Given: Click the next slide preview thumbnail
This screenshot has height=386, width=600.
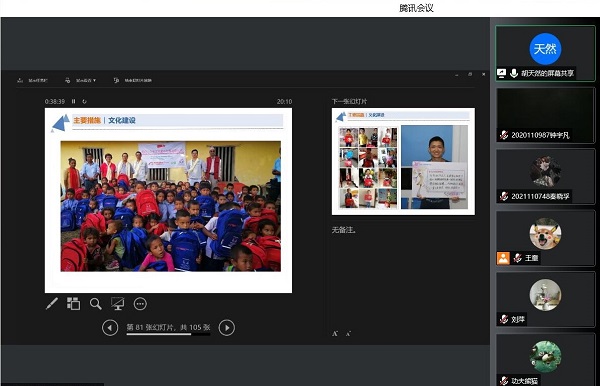Looking at the screenshot, I should pyautogui.click(x=403, y=161).
